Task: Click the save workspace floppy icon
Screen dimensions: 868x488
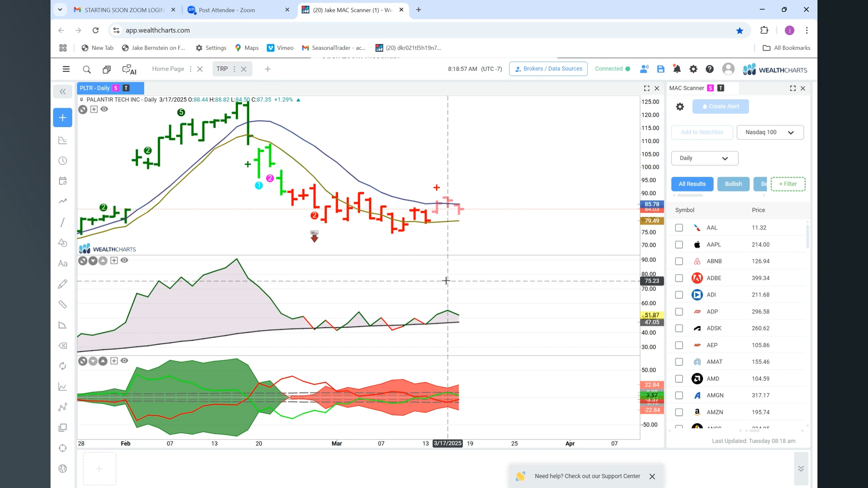Action: coord(660,69)
